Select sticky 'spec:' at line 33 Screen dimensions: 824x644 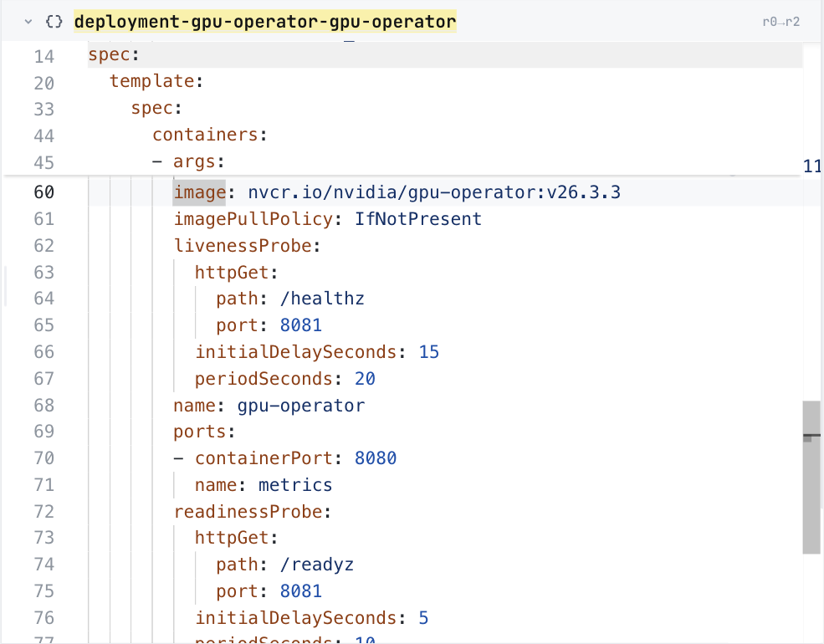[x=156, y=108]
